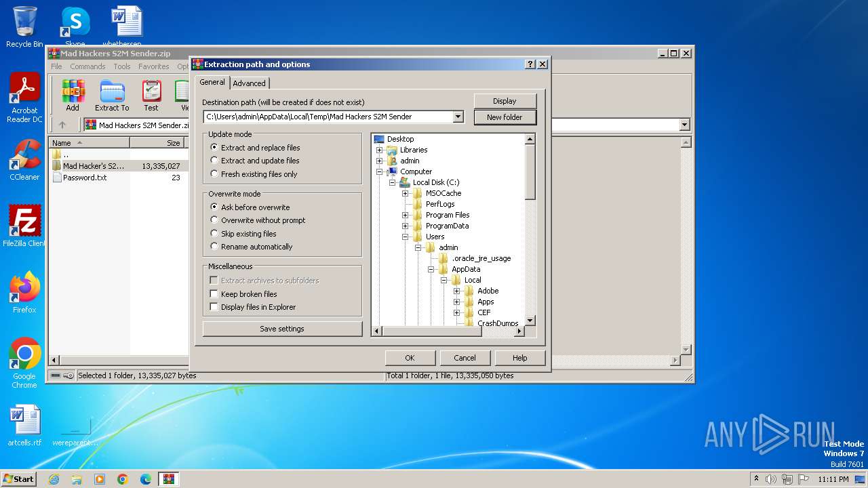The image size is (868, 488).
Task: Open destination path dropdown arrow
Action: pos(458,117)
